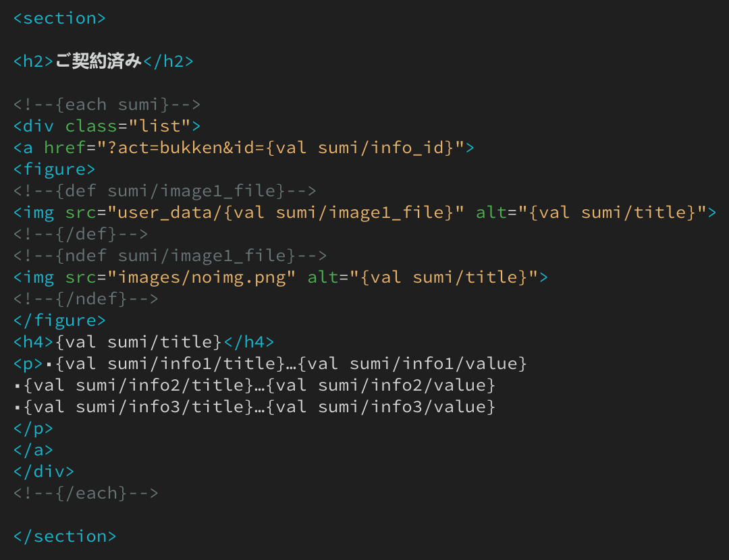Click the opening section tag
The height and width of the screenshot is (560, 729).
59,18
